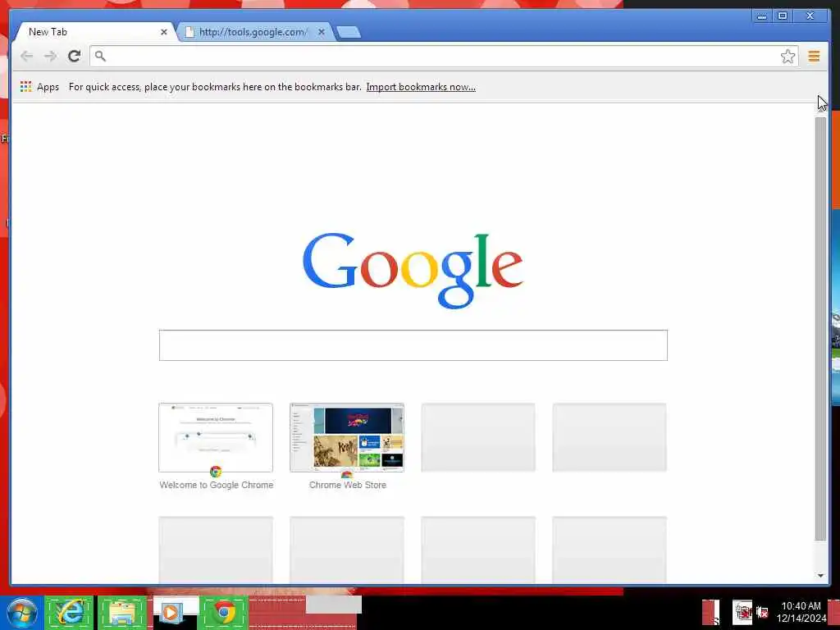Close the Chrome window
The image size is (840, 630).
point(810,16)
